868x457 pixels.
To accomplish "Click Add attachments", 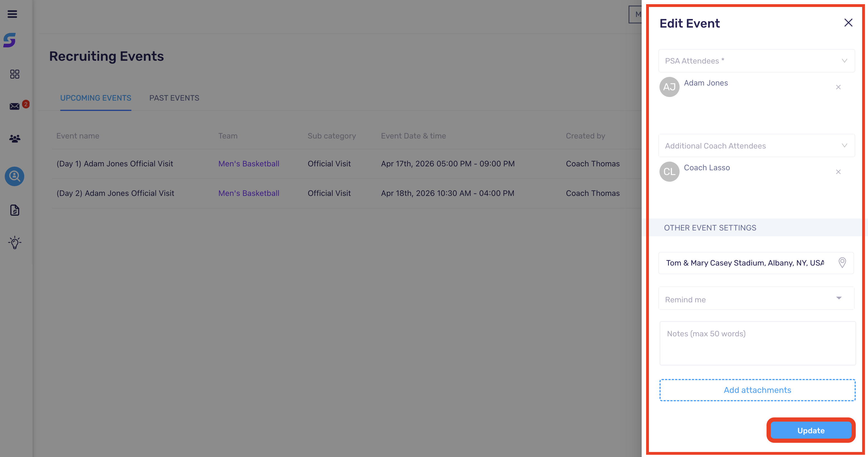I will [x=757, y=390].
